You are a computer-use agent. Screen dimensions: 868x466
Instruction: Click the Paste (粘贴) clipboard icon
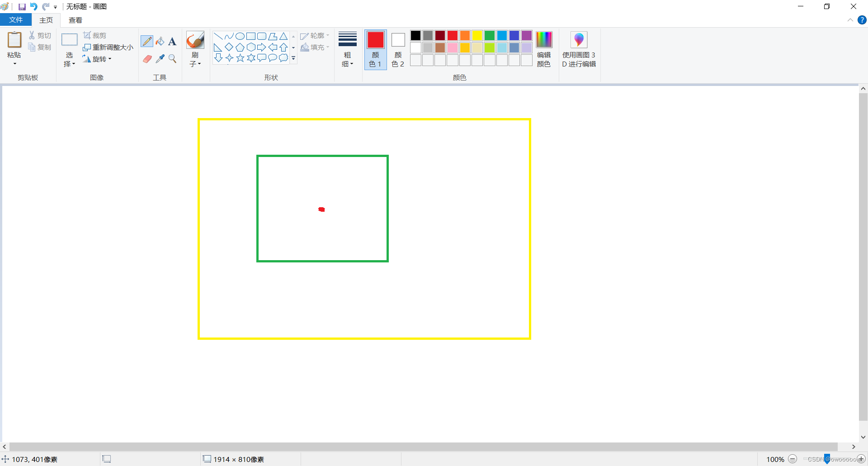click(14, 40)
